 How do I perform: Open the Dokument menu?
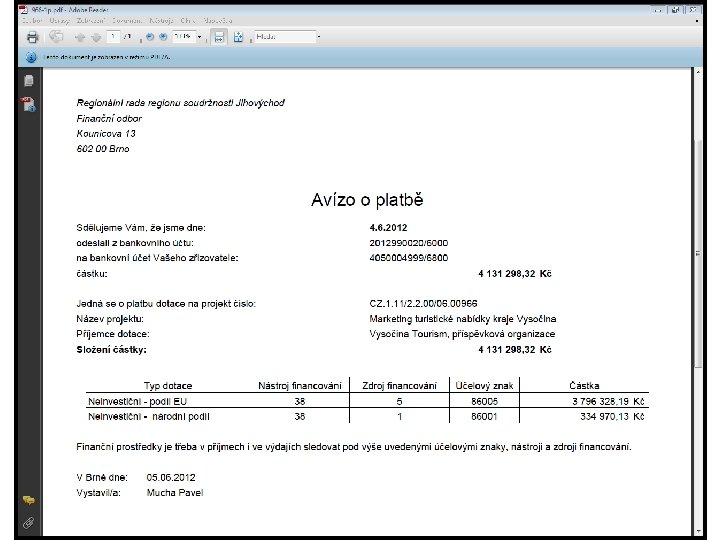point(127,21)
